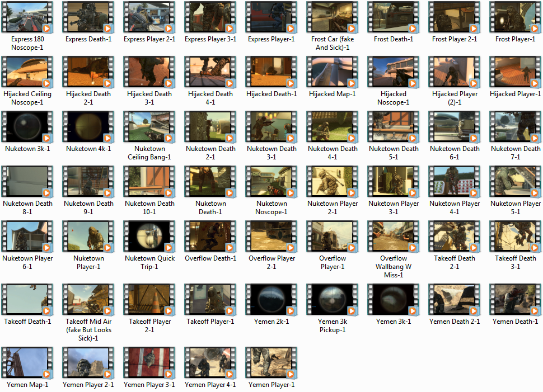This screenshot has width=543, height=392.
Task: Select the Yemen Player 4-1 thumbnail
Action: [x=210, y=362]
